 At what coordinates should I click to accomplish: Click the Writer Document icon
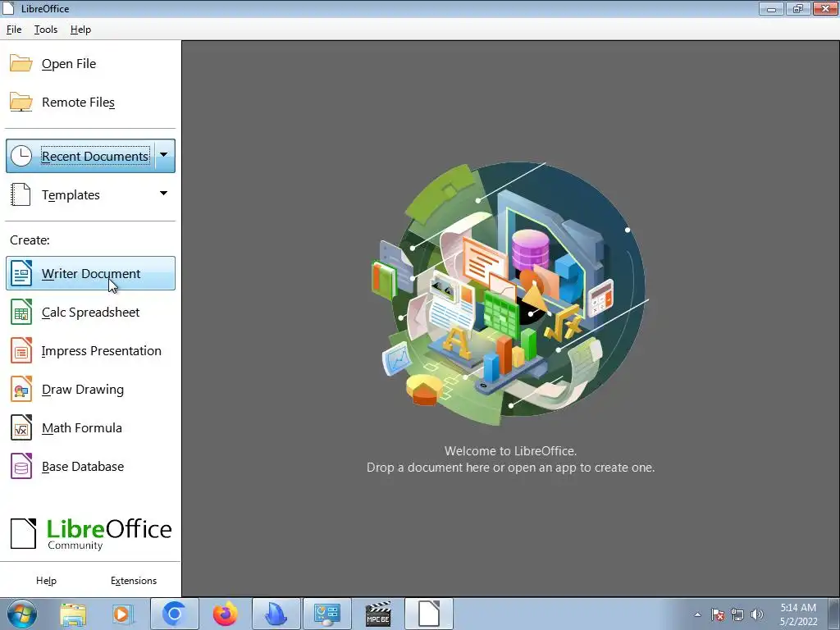pos(21,273)
